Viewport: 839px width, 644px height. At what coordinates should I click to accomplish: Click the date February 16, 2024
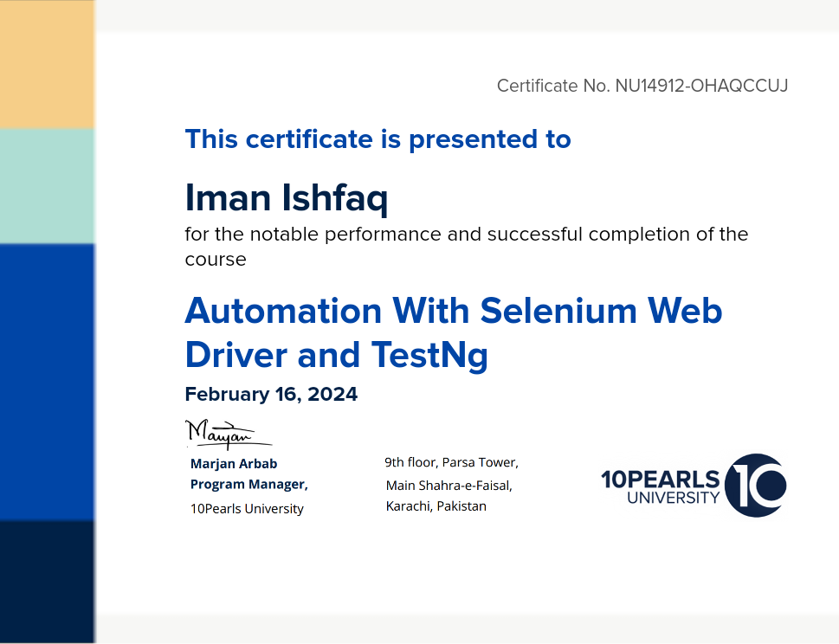pyautogui.click(x=271, y=394)
